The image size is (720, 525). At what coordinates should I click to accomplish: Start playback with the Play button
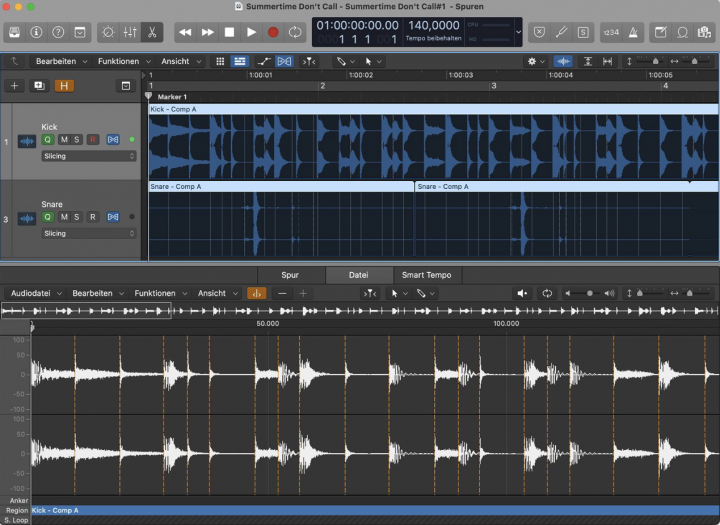point(251,32)
